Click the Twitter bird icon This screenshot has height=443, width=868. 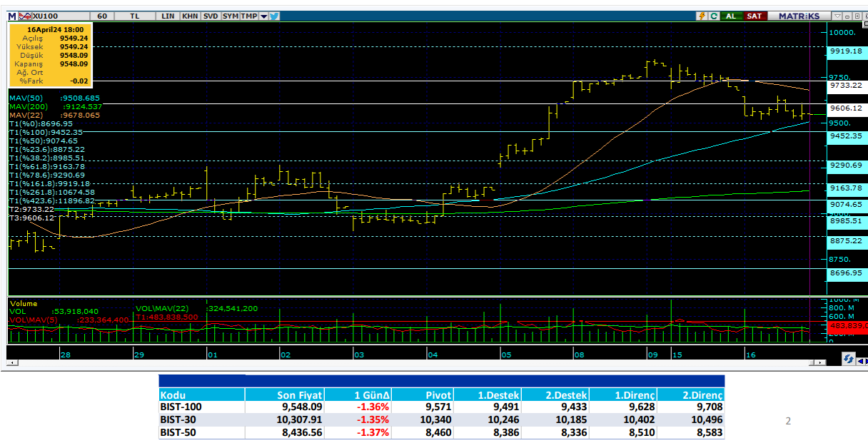(275, 16)
